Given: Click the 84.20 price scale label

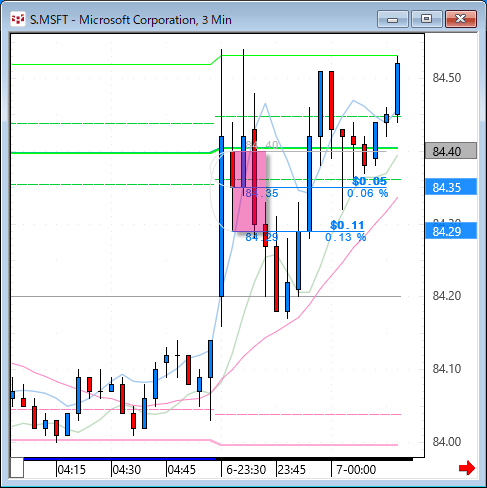Looking at the screenshot, I should (x=447, y=296).
